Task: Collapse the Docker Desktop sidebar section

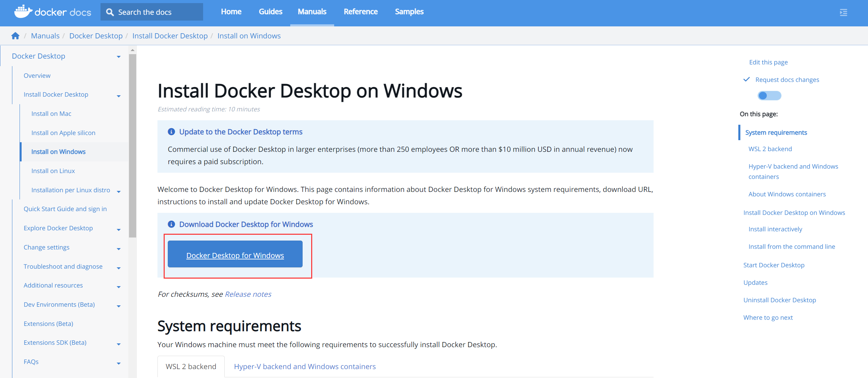Action: click(x=119, y=57)
